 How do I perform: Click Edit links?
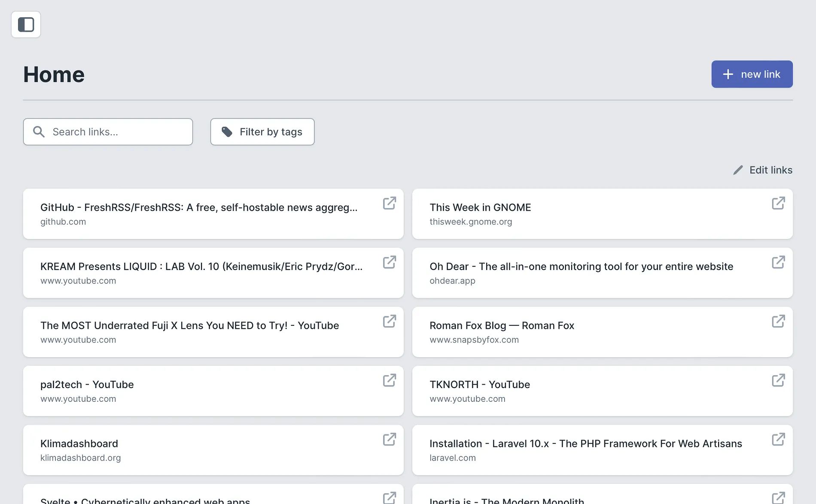click(x=763, y=170)
